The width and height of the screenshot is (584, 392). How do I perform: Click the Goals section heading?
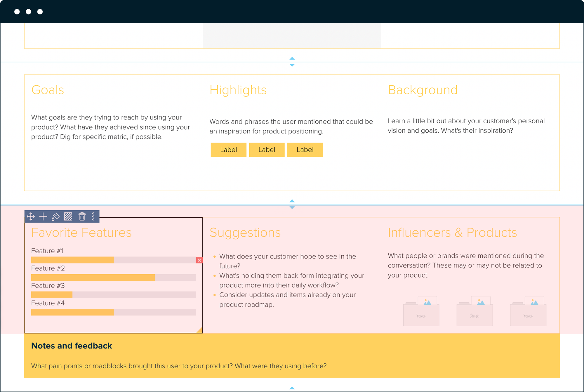(48, 90)
